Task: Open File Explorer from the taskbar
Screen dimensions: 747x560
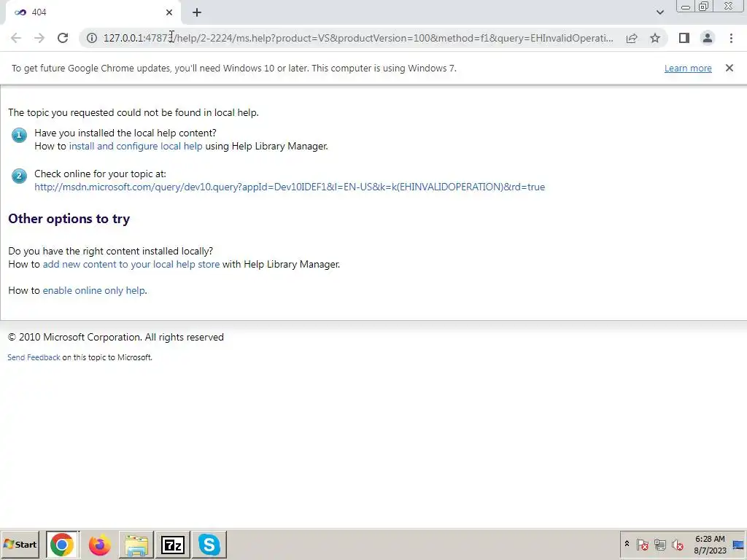Action: [x=136, y=545]
